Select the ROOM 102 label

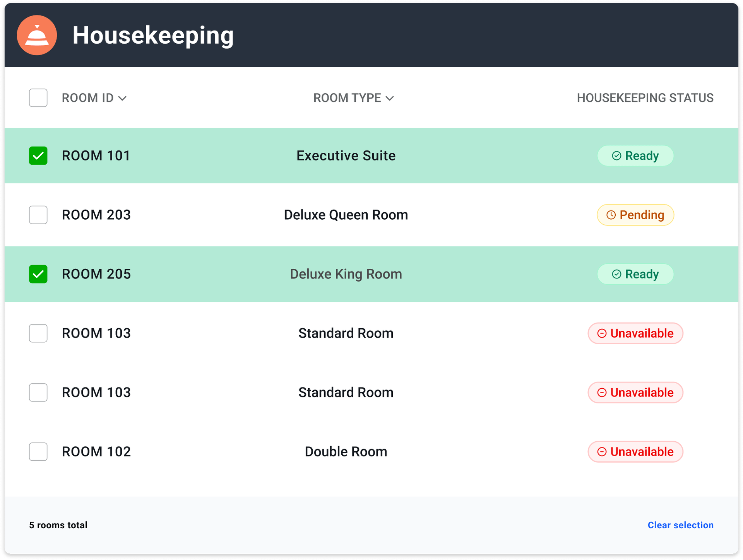pos(96,451)
